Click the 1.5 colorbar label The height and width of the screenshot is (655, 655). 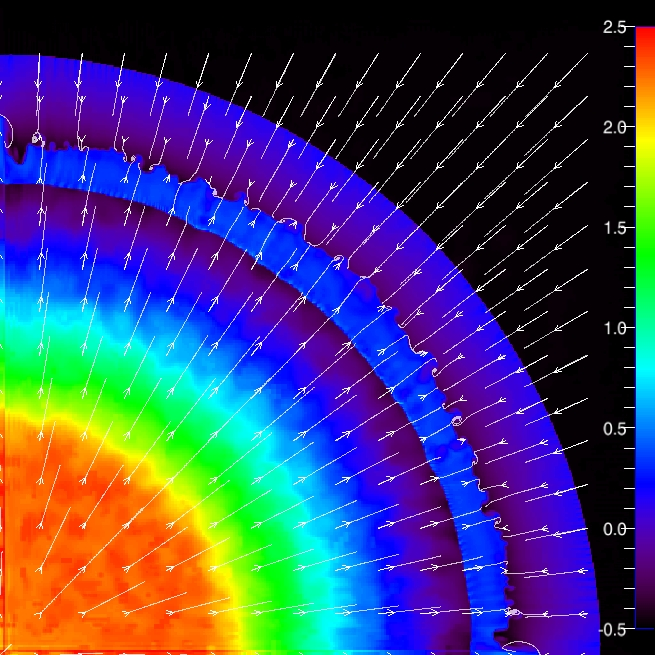pyautogui.click(x=614, y=228)
